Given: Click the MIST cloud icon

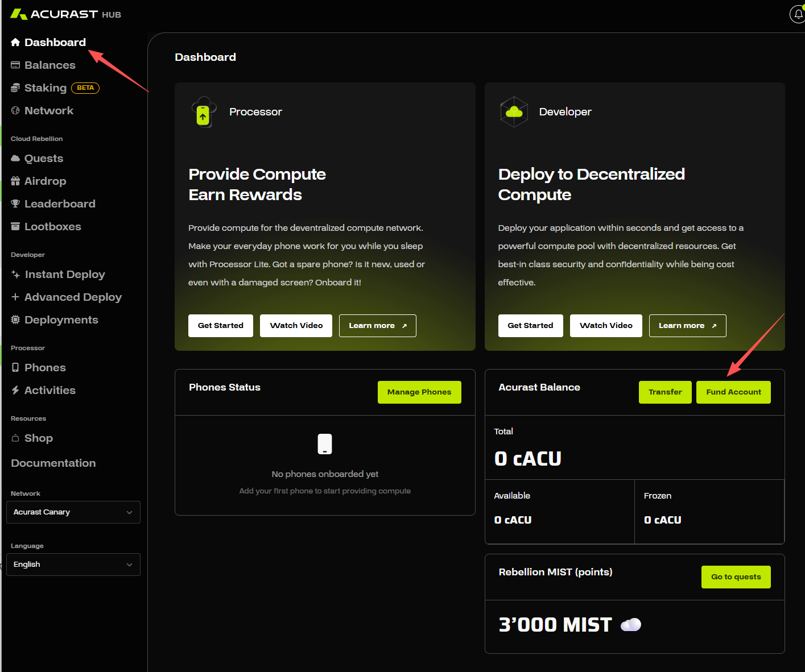Looking at the screenshot, I should (630, 625).
